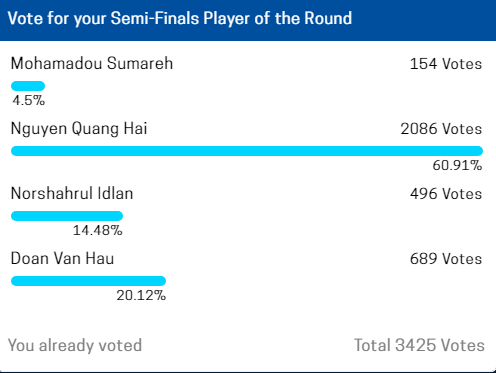Click the poll title header bar
496x373 pixels.
248,20
